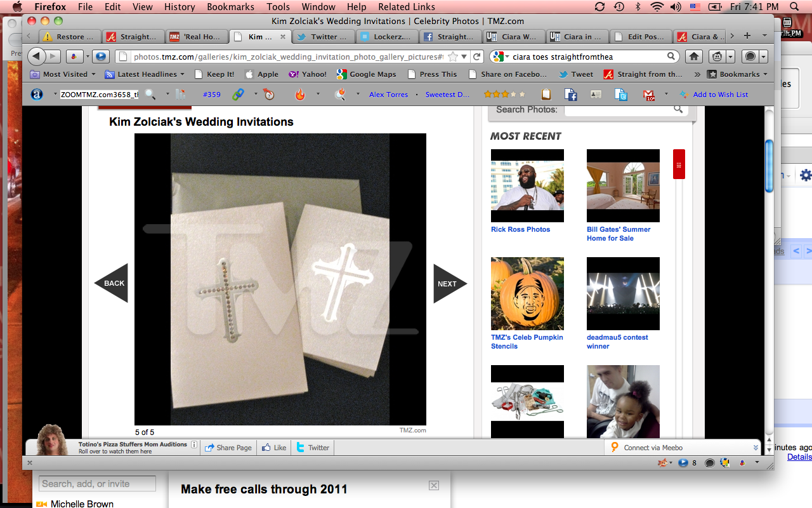This screenshot has height=508, width=812.
Task: Open the Latest Headlines feed dropdown
Action: [x=145, y=74]
